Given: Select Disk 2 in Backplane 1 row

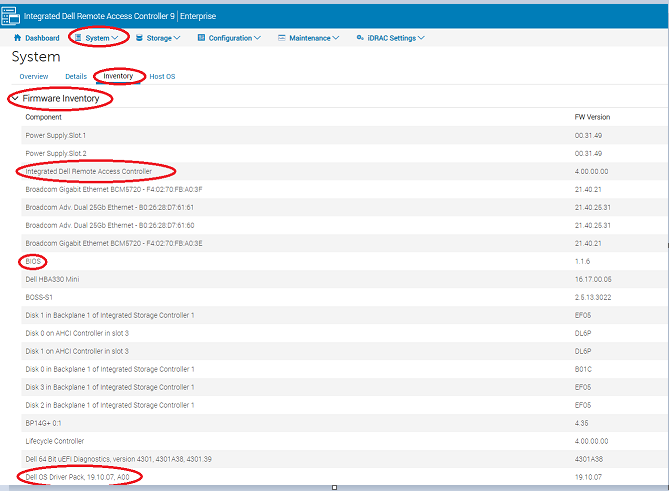Looking at the screenshot, I should (x=345, y=405).
